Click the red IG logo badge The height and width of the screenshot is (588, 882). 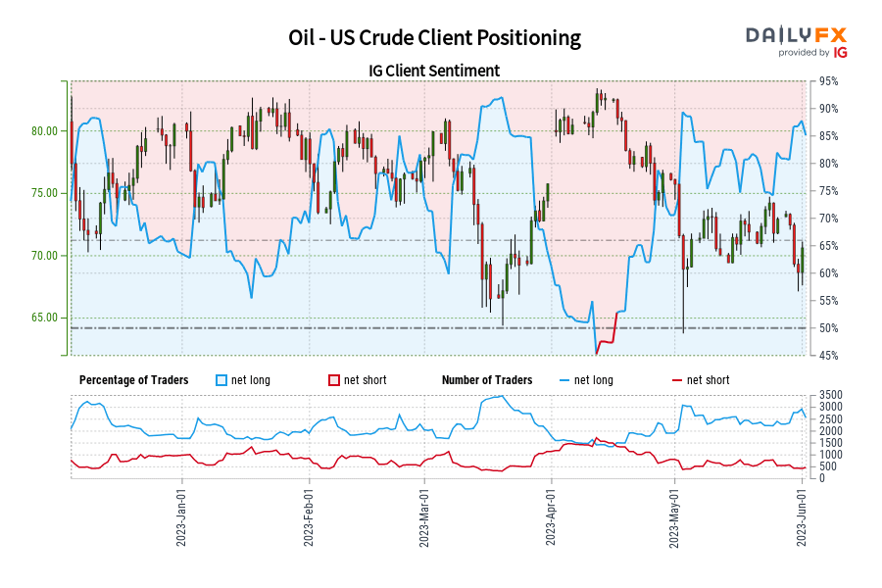(x=838, y=52)
